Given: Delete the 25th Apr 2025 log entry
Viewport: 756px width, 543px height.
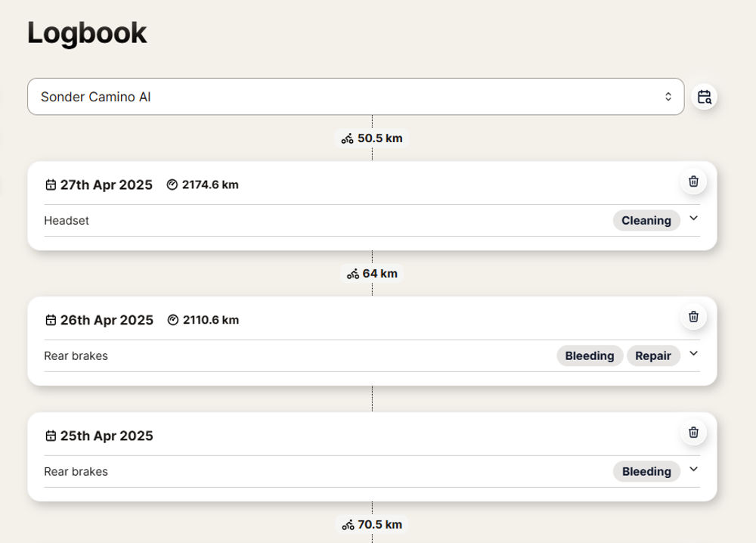Looking at the screenshot, I should (x=693, y=433).
